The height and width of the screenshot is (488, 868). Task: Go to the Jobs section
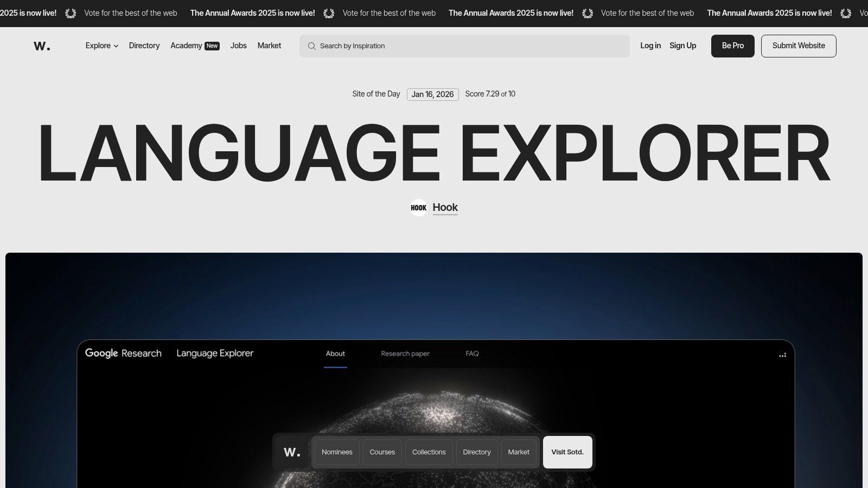click(x=238, y=46)
